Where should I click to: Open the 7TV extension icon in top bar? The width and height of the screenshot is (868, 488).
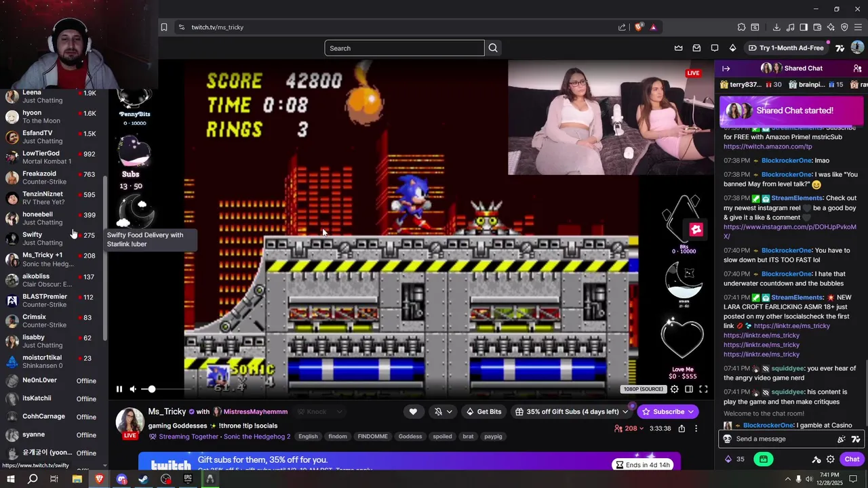(840, 48)
